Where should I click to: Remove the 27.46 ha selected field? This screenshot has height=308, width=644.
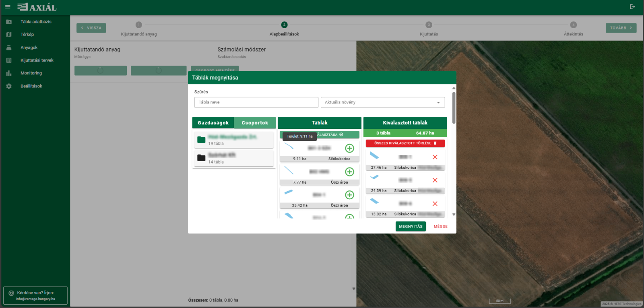pyautogui.click(x=435, y=157)
